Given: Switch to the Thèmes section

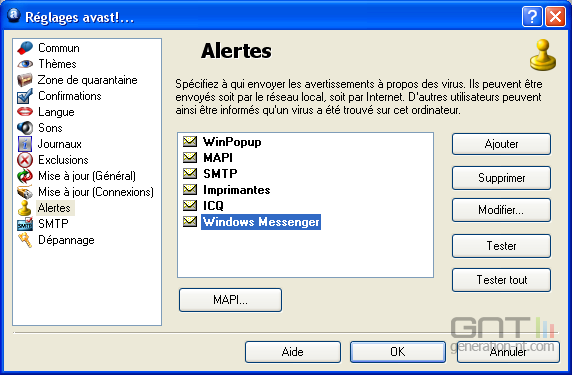Looking at the screenshot, I should click(57, 64).
